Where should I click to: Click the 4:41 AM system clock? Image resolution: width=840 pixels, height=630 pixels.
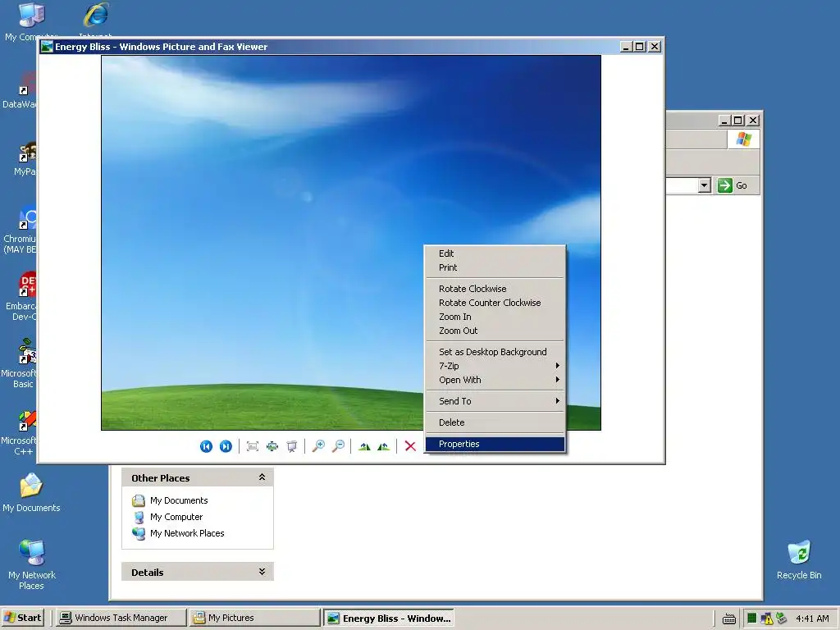pos(812,619)
